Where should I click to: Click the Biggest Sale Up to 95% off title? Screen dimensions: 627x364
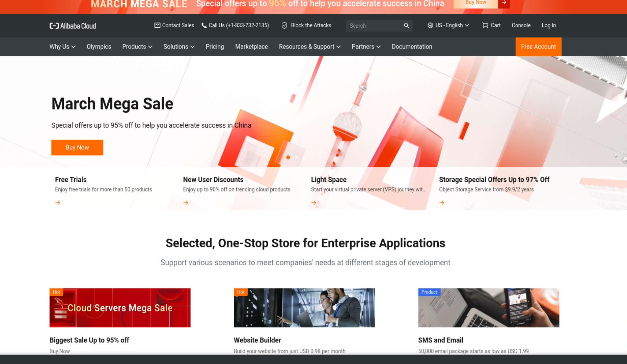tap(89, 340)
